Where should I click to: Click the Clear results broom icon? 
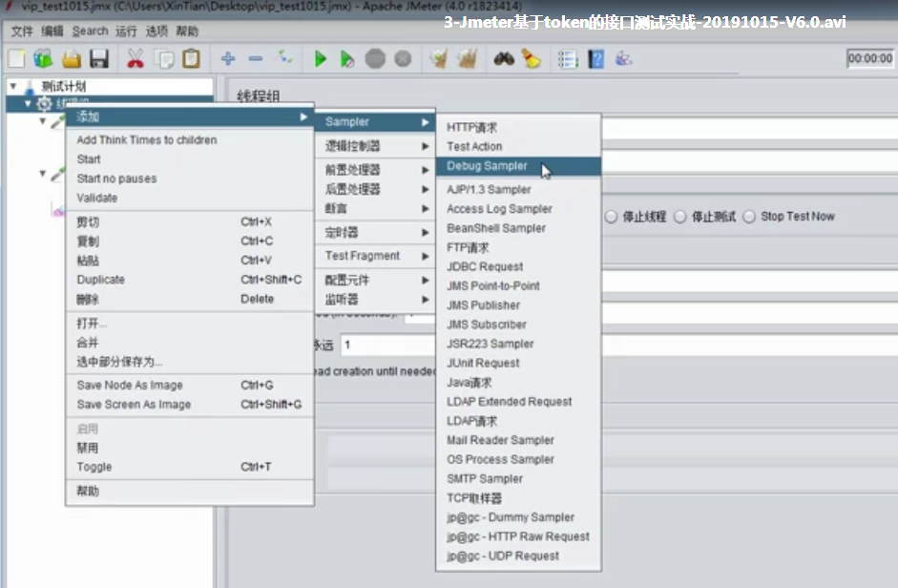(x=439, y=58)
